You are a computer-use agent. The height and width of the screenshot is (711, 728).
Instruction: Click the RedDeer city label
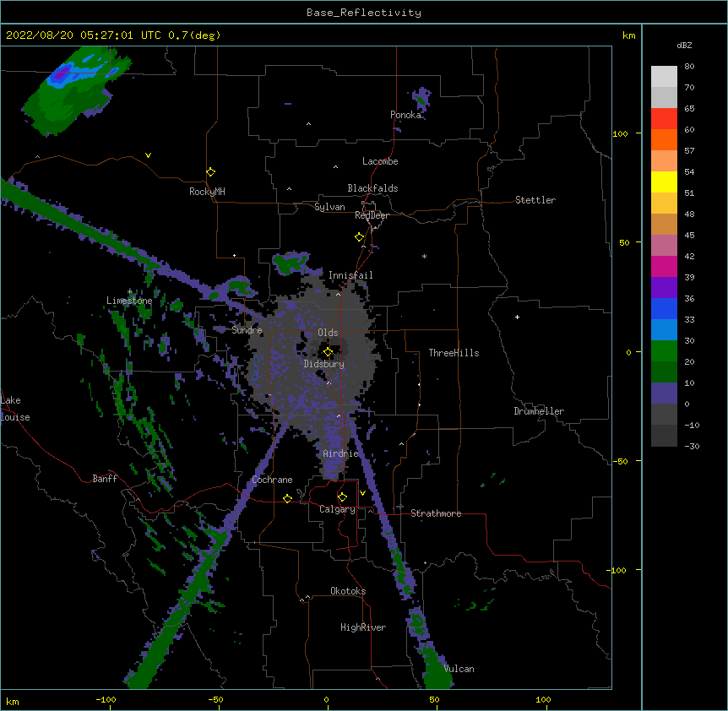coord(372,215)
